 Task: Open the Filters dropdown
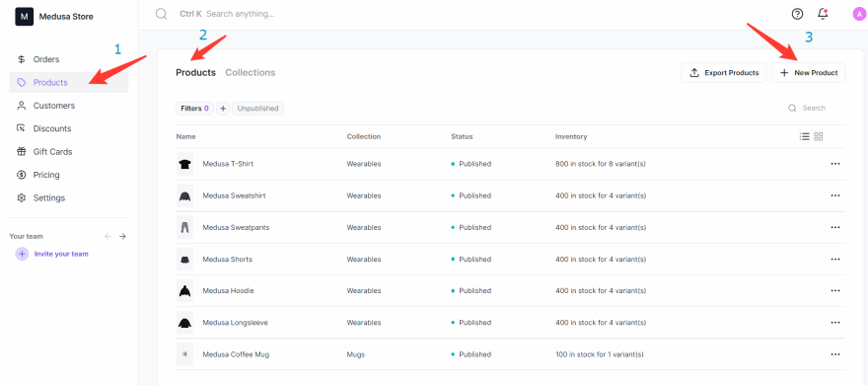coord(195,109)
